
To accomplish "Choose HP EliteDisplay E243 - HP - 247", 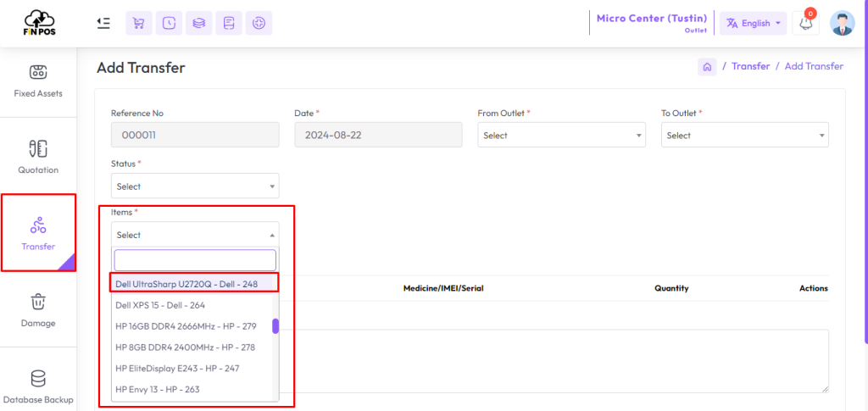I will click(192, 369).
